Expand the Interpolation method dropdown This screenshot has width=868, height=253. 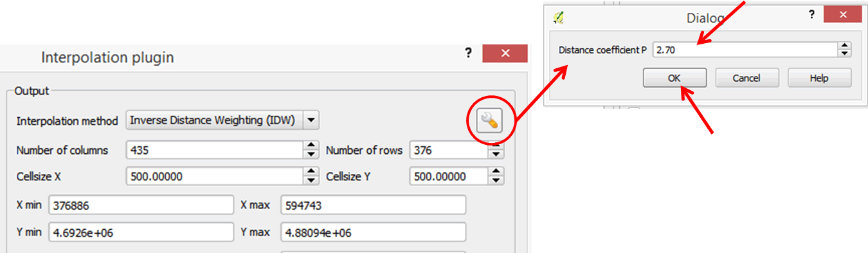(x=311, y=120)
